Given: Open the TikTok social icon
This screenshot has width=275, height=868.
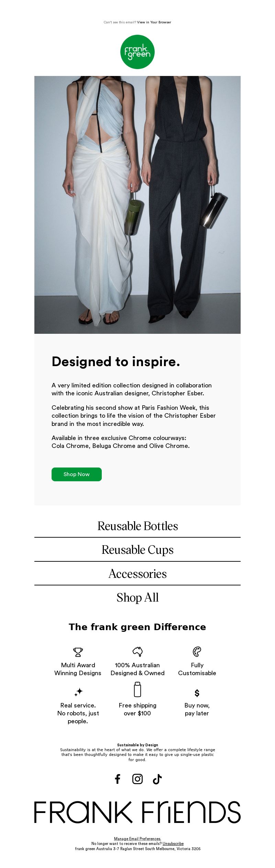Looking at the screenshot, I should pos(157,779).
